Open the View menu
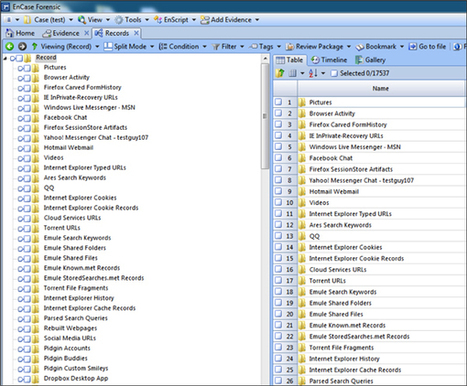This screenshot has width=467, height=386. (95, 20)
